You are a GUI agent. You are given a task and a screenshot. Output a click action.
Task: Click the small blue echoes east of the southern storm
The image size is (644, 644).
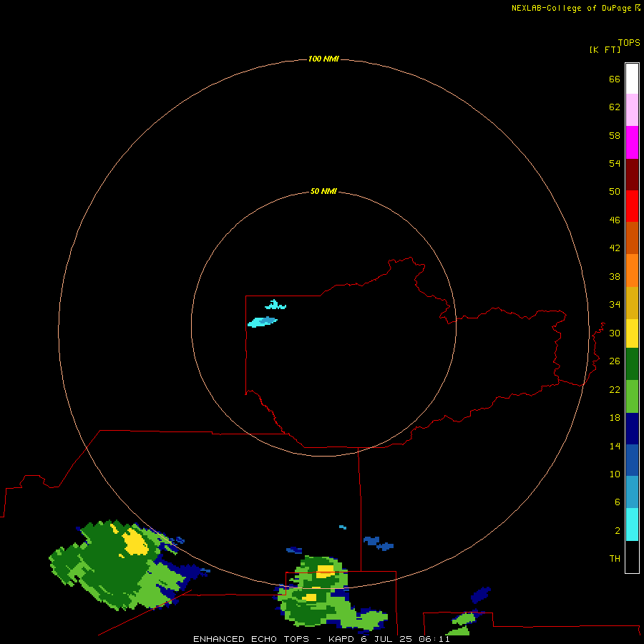click(x=379, y=543)
